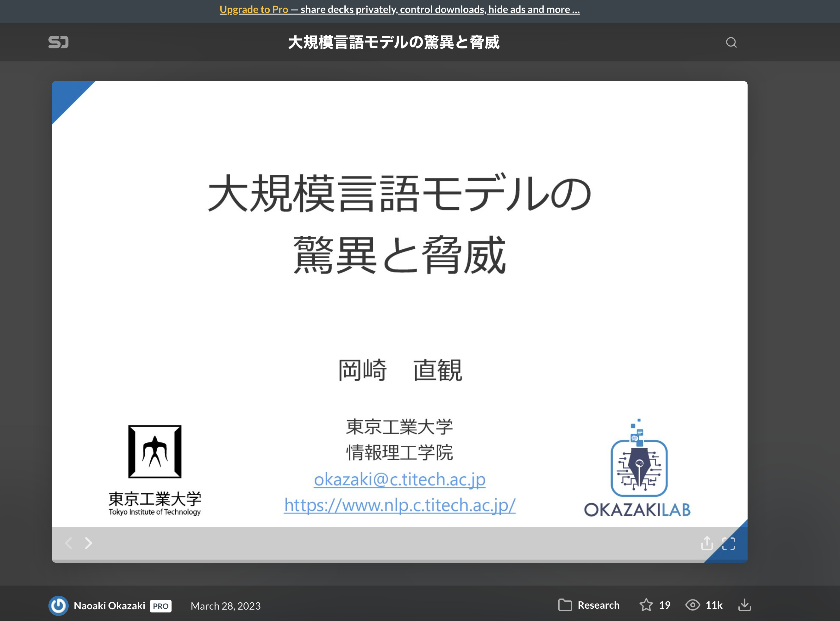Open search with the magnifier icon
840x621 pixels.
(731, 42)
